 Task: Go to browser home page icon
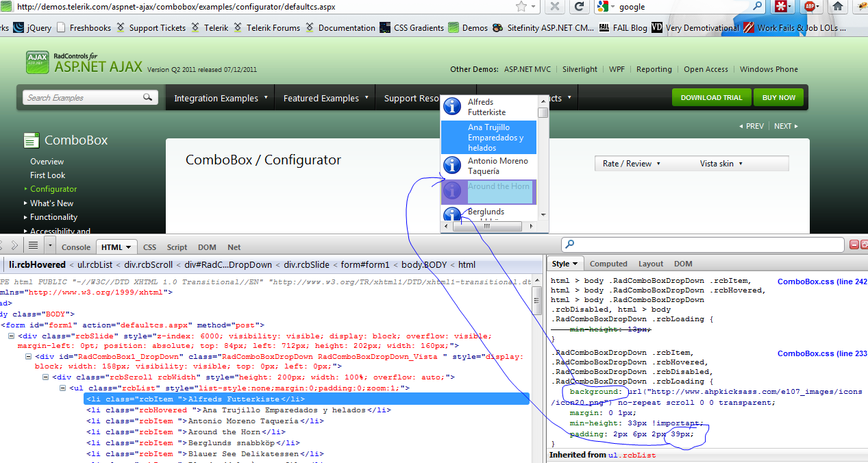point(837,6)
